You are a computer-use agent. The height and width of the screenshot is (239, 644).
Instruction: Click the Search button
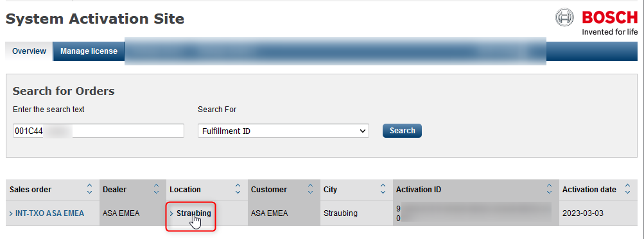click(402, 130)
